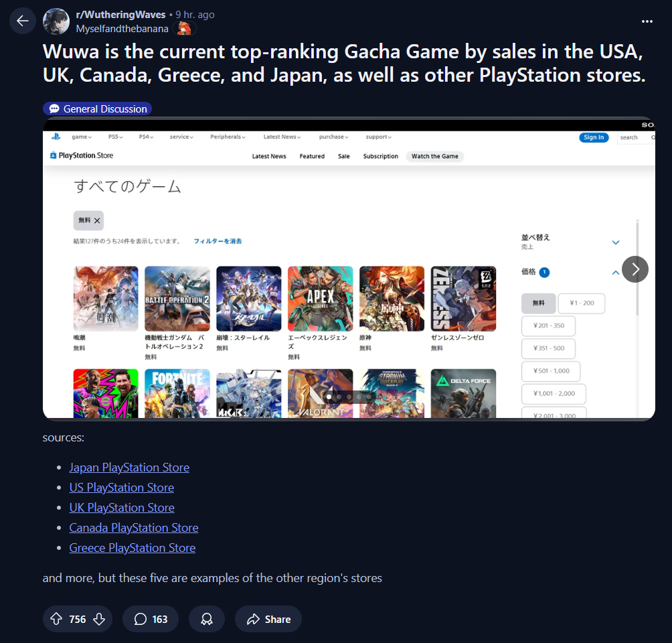
Task: Go back using the left arrow icon
Action: coord(22,21)
